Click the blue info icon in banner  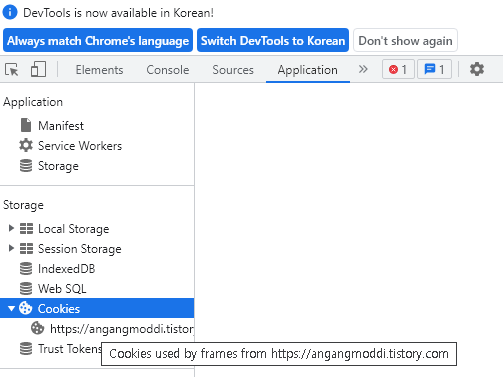[x=10, y=13]
